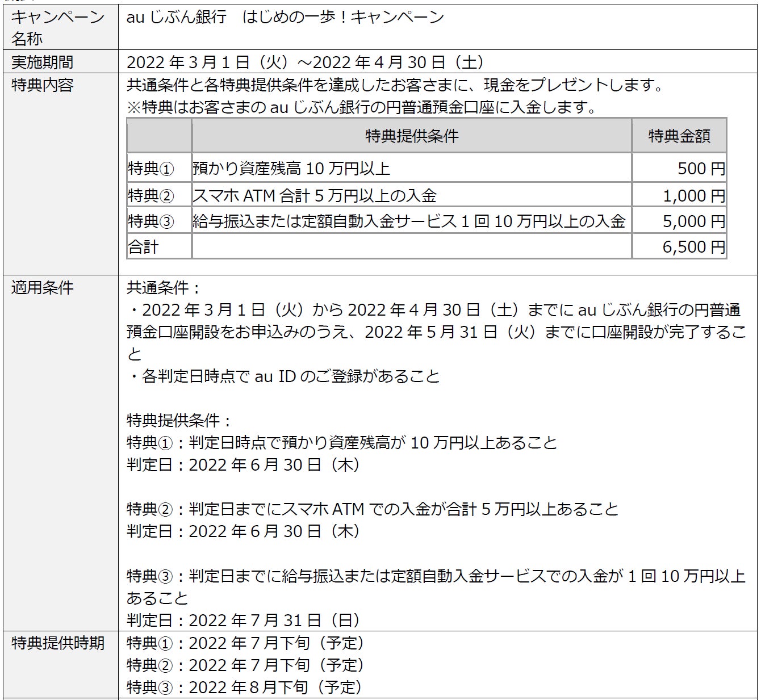The image size is (761, 700).
Task: Select the '特典①' cell beside '預かり資産残高'
Action: [160, 168]
